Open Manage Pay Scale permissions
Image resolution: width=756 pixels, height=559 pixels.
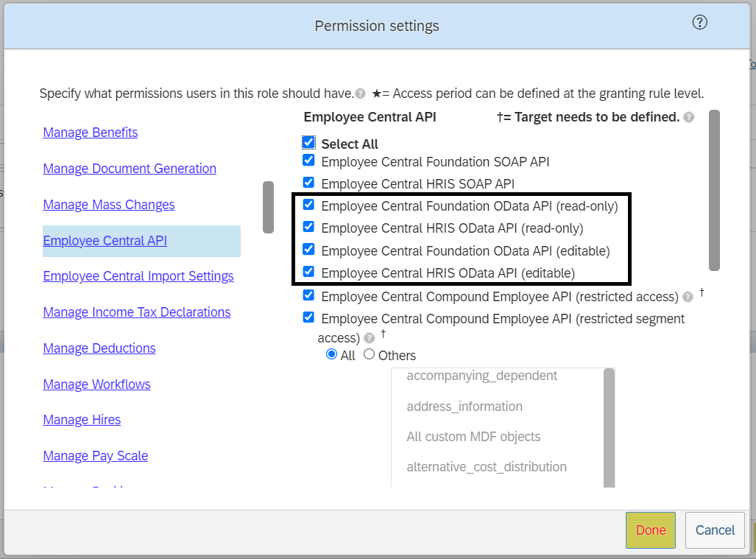[96, 456]
